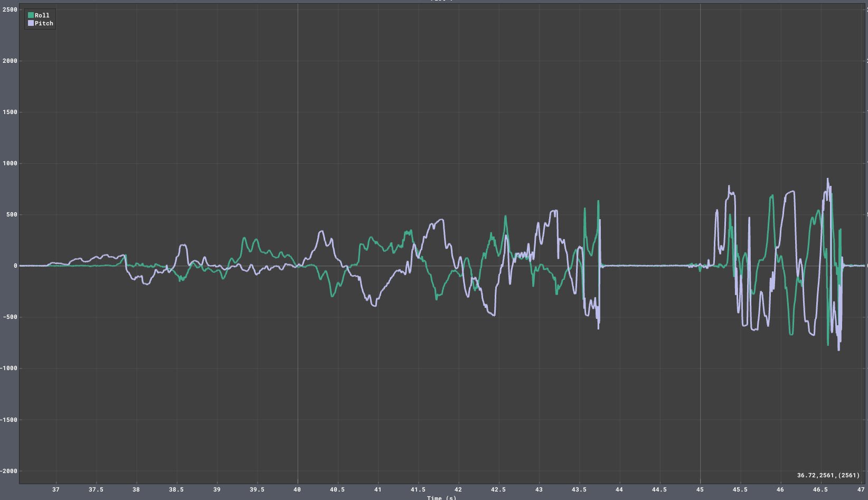Click the y-axis tick label 2500

click(x=10, y=10)
